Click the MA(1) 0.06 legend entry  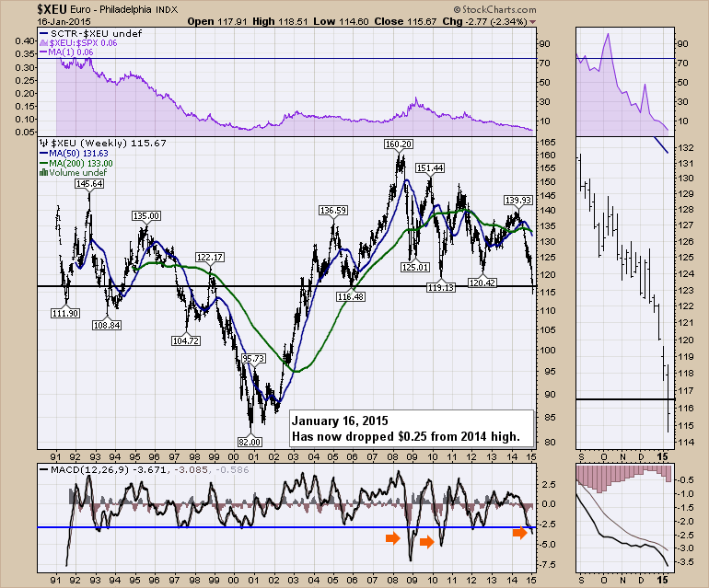(66, 52)
